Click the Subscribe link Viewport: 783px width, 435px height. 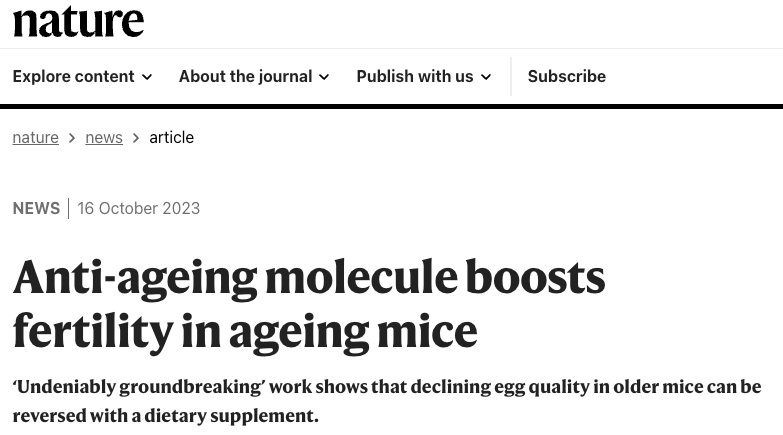tap(566, 76)
